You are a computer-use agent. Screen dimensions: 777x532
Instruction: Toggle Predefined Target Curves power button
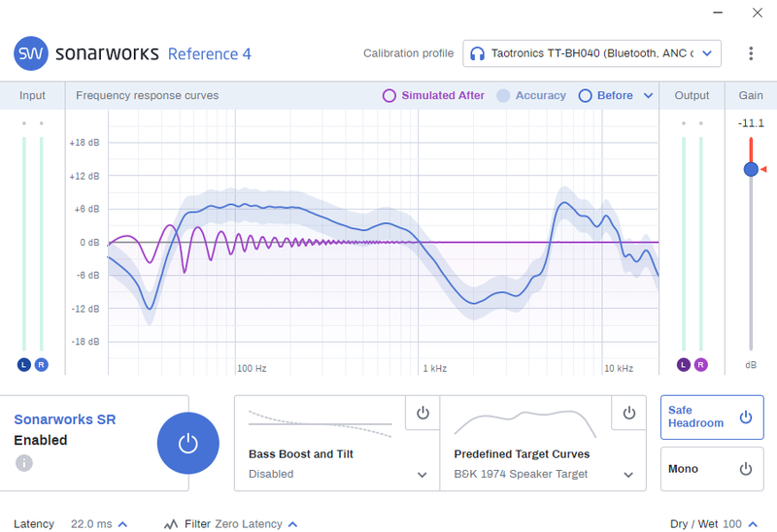pos(628,413)
